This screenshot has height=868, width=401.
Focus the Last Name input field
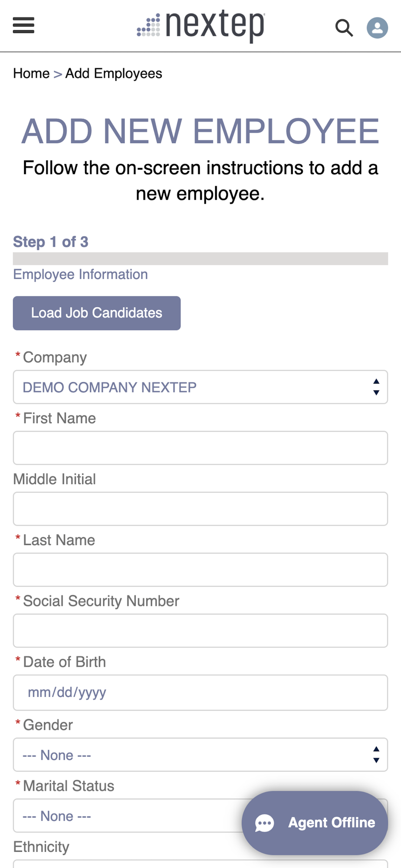pyautogui.click(x=200, y=569)
